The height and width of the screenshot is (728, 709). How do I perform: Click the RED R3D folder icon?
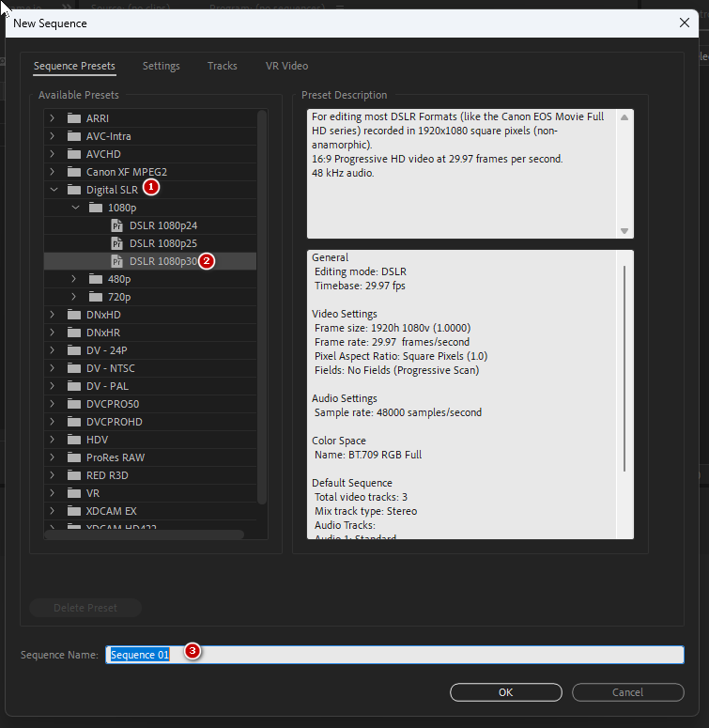tap(74, 475)
